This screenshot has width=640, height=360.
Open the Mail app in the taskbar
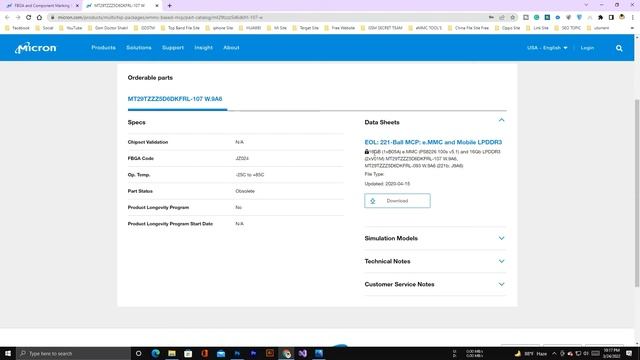221,353
